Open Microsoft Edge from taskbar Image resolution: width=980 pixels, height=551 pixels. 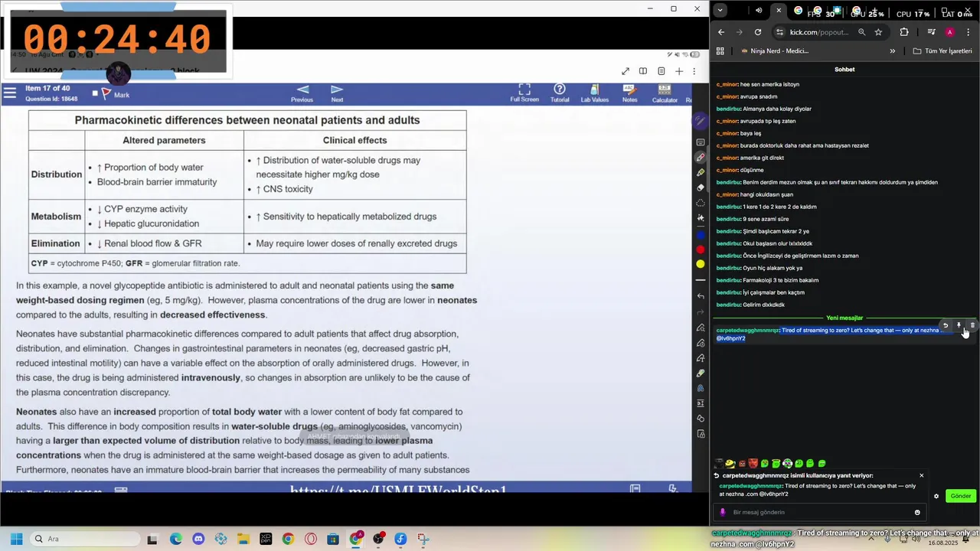click(176, 539)
